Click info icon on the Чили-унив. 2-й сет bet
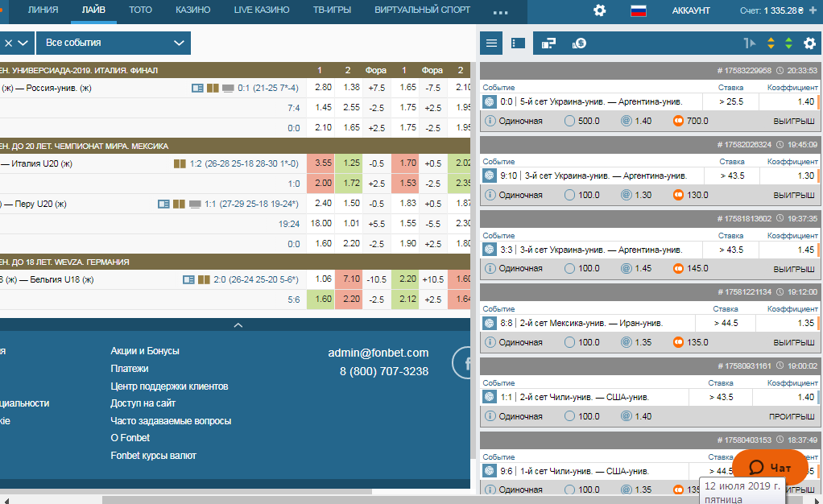Viewport: 823px width, 504px height. pyautogui.click(x=490, y=416)
